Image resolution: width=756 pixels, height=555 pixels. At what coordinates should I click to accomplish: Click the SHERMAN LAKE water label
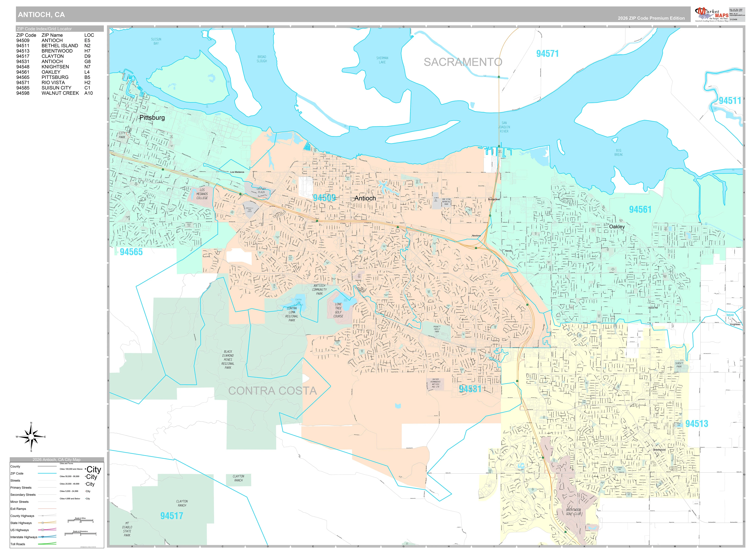coord(382,60)
